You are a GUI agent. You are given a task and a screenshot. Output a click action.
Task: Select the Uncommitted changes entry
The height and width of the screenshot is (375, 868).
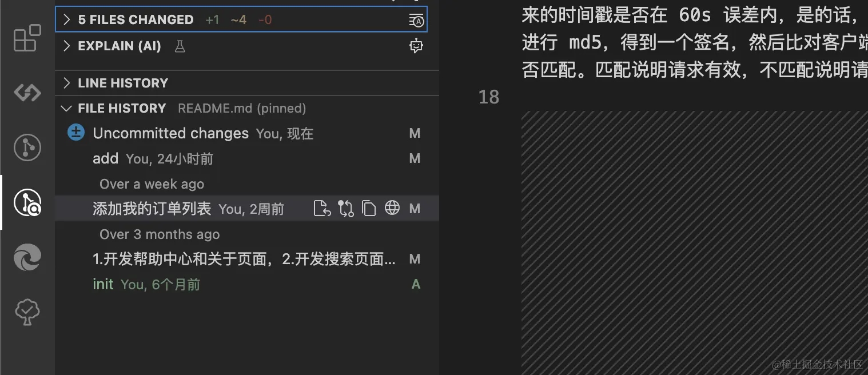click(x=247, y=133)
